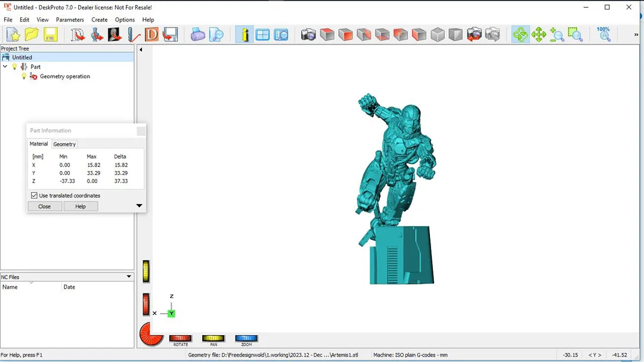Image resolution: width=644 pixels, height=362 pixels.
Task: Click the vertical red thumbwheel
Action: 146,305
